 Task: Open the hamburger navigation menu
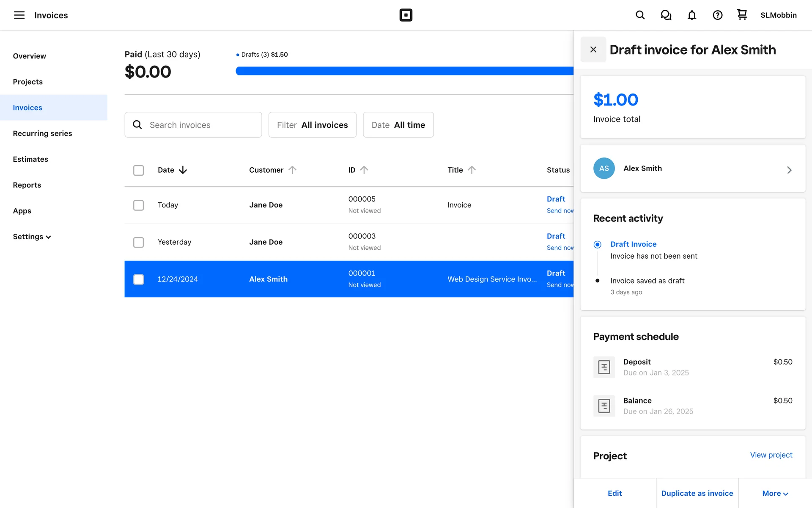click(x=19, y=15)
